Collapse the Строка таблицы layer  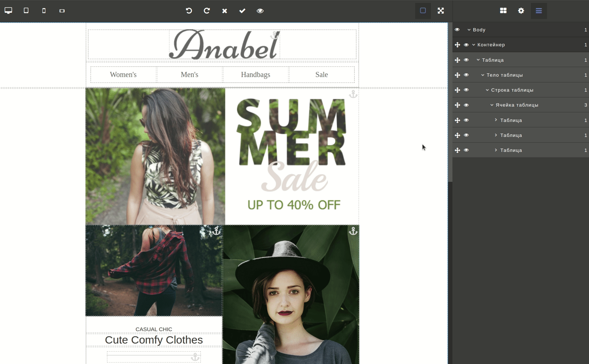(x=487, y=90)
